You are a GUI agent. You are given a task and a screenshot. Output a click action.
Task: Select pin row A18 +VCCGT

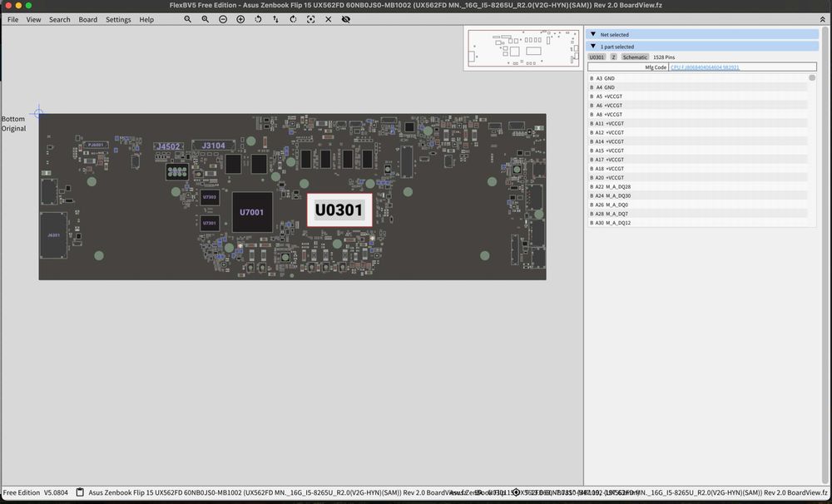pyautogui.click(x=698, y=168)
